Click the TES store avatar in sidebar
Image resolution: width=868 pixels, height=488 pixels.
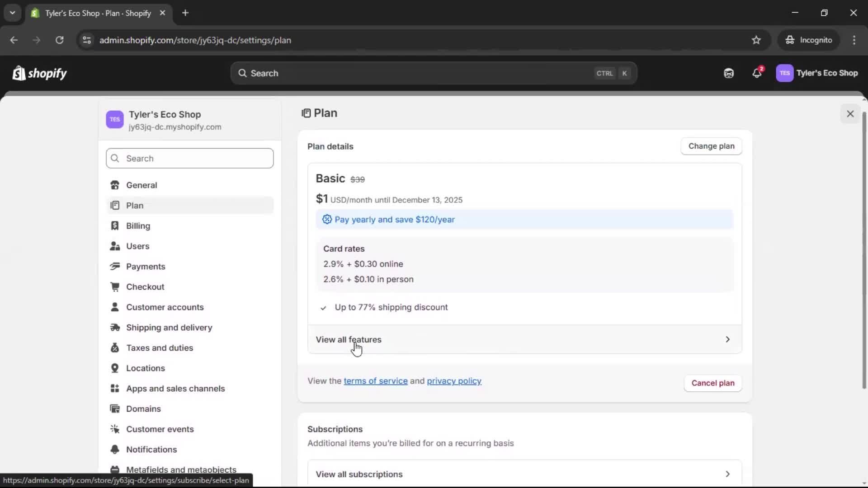[114, 120]
